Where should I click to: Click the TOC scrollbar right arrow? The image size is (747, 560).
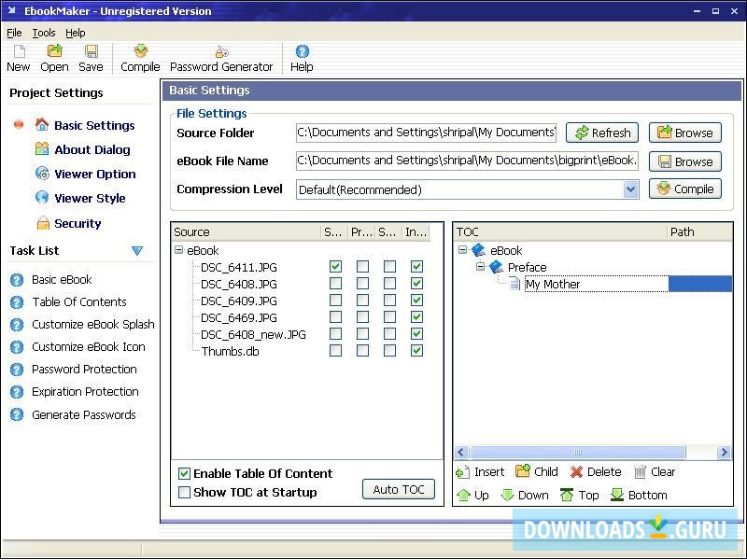pos(725,452)
